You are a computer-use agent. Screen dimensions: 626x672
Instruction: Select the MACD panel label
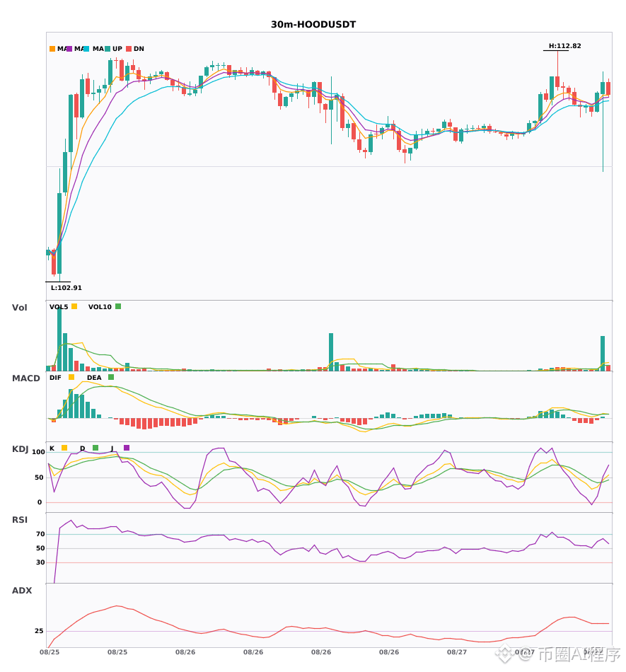(x=25, y=378)
